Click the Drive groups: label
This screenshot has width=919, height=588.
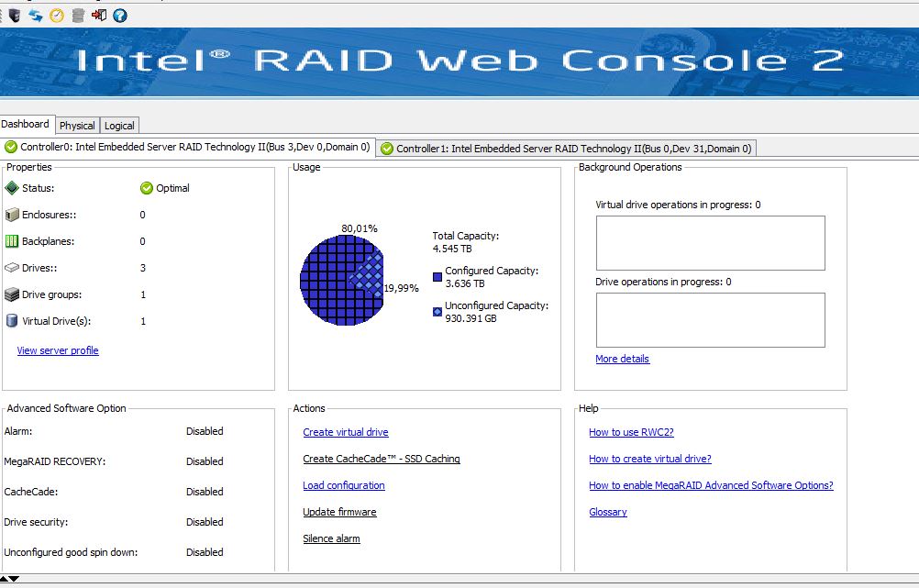pos(51,294)
